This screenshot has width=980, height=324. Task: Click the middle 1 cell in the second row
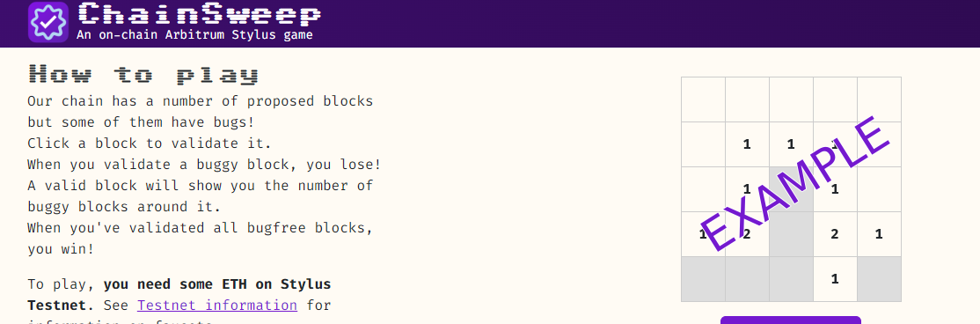(791, 144)
